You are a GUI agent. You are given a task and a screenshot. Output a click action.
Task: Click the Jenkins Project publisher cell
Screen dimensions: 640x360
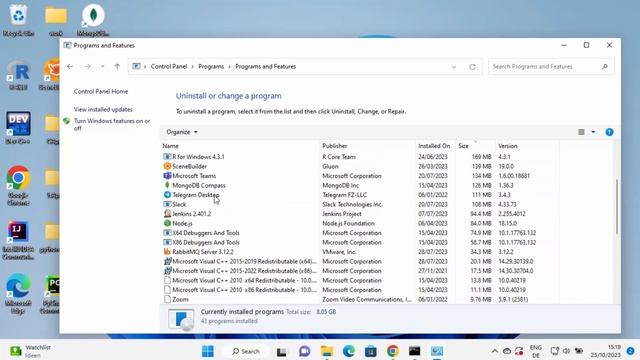(342, 214)
